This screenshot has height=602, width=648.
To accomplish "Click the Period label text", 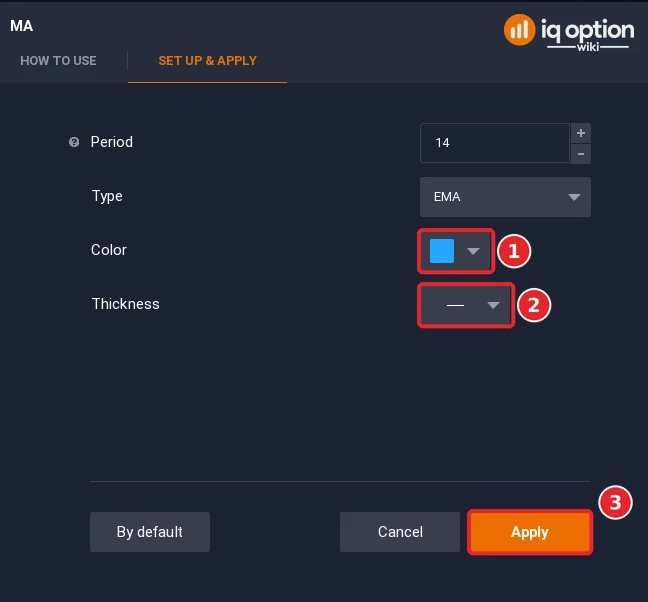I will click(112, 142).
